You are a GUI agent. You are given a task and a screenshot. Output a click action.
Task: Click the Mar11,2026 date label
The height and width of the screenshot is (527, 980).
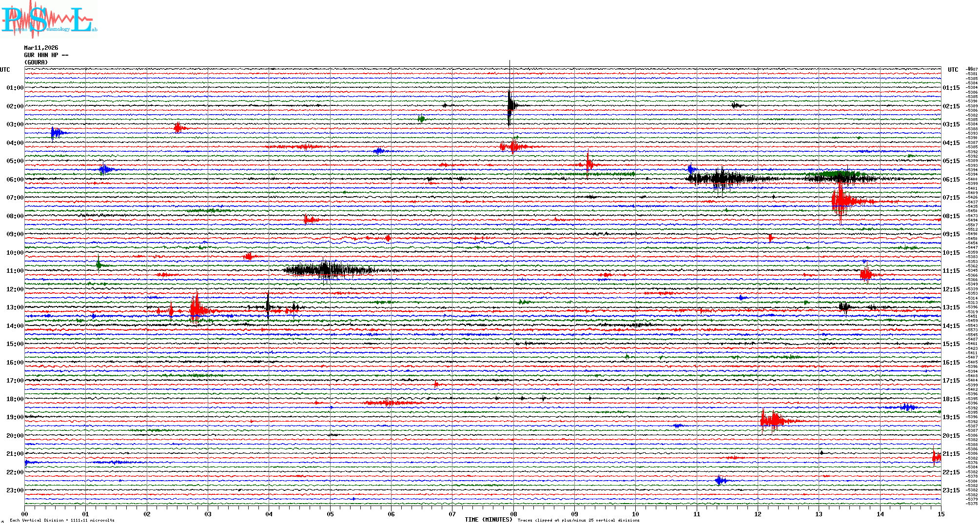tap(41, 48)
